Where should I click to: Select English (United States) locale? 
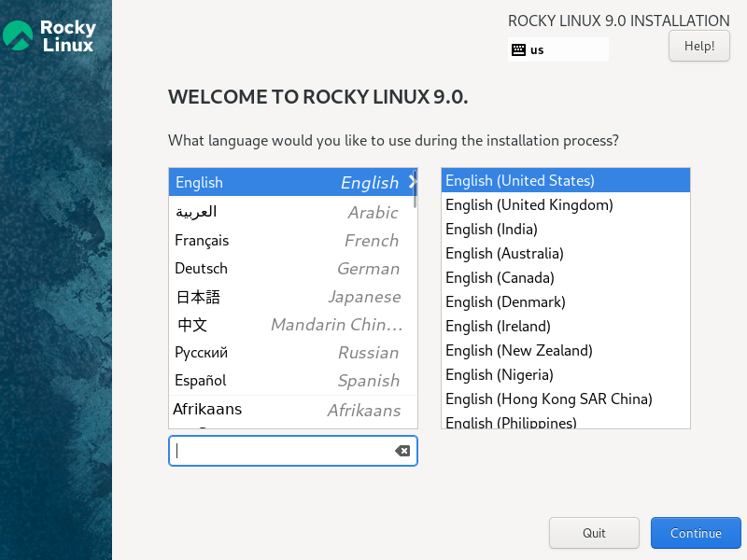[x=566, y=180]
